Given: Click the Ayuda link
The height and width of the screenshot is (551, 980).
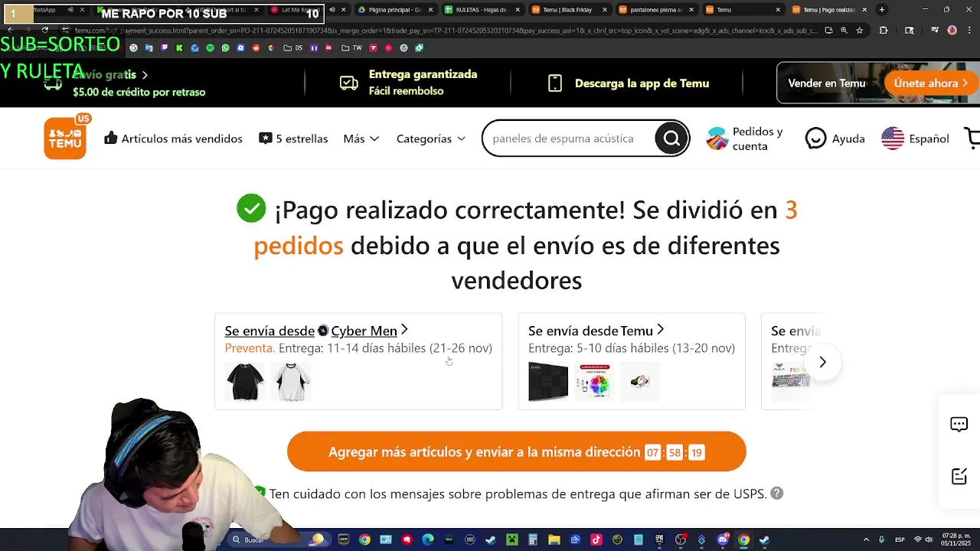Looking at the screenshot, I should [848, 139].
